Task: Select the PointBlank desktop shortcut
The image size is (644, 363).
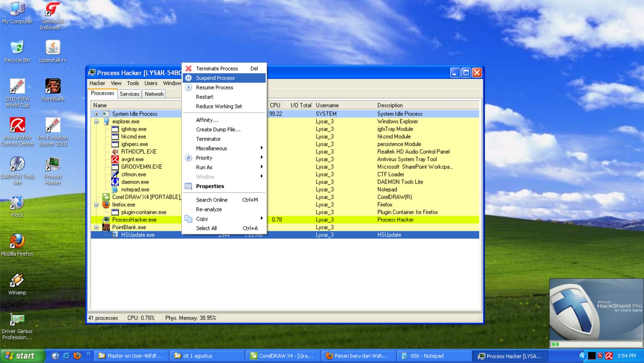Action: pos(53,90)
